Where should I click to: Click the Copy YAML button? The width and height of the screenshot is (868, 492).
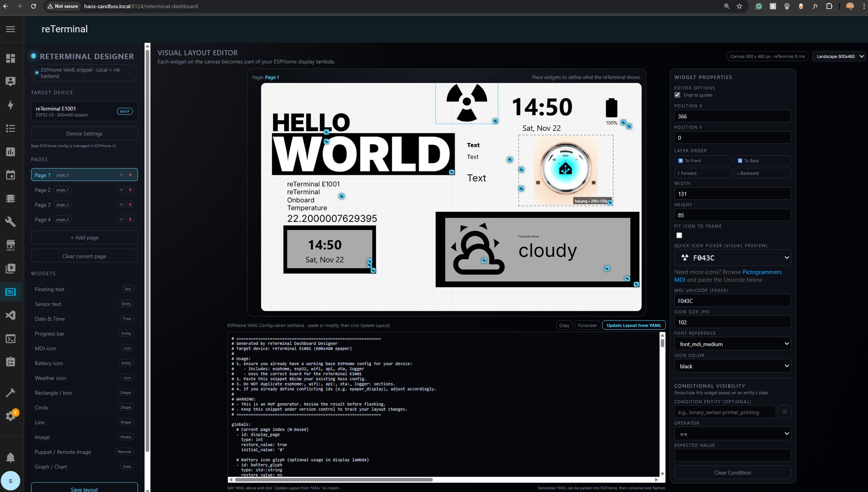[564, 325]
